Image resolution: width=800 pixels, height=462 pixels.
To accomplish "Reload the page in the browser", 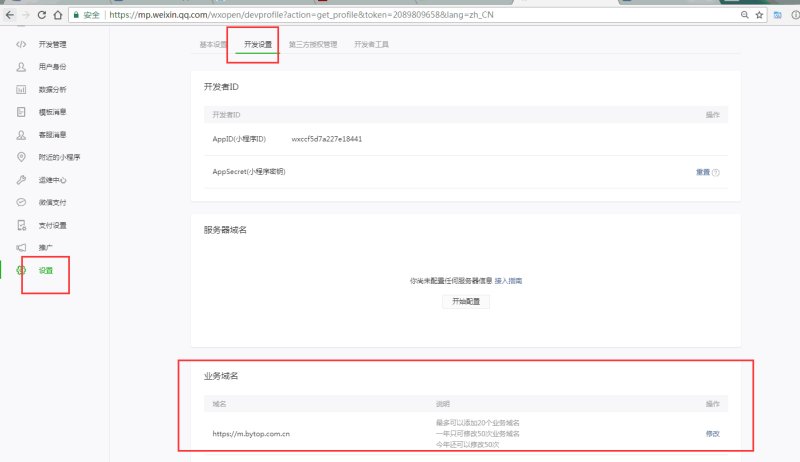I will [41, 16].
